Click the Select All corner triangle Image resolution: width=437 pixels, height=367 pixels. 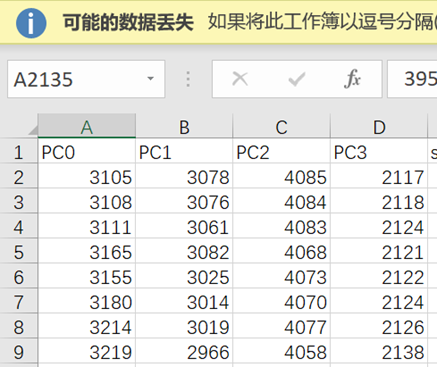[x=33, y=129]
